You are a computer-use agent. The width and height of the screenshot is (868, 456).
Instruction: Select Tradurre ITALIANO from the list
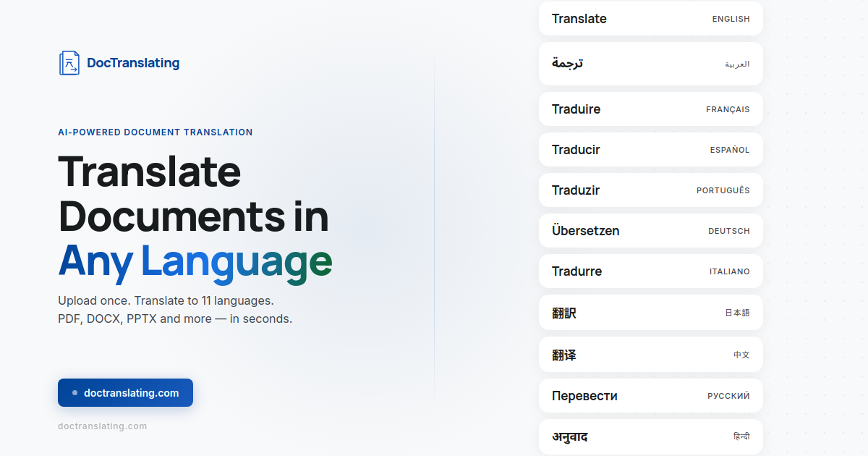coord(650,271)
